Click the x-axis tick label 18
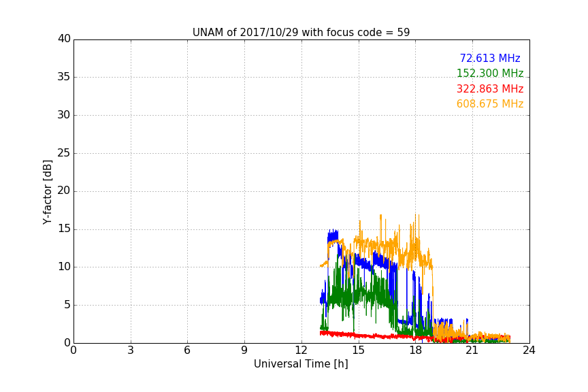 pos(416,350)
